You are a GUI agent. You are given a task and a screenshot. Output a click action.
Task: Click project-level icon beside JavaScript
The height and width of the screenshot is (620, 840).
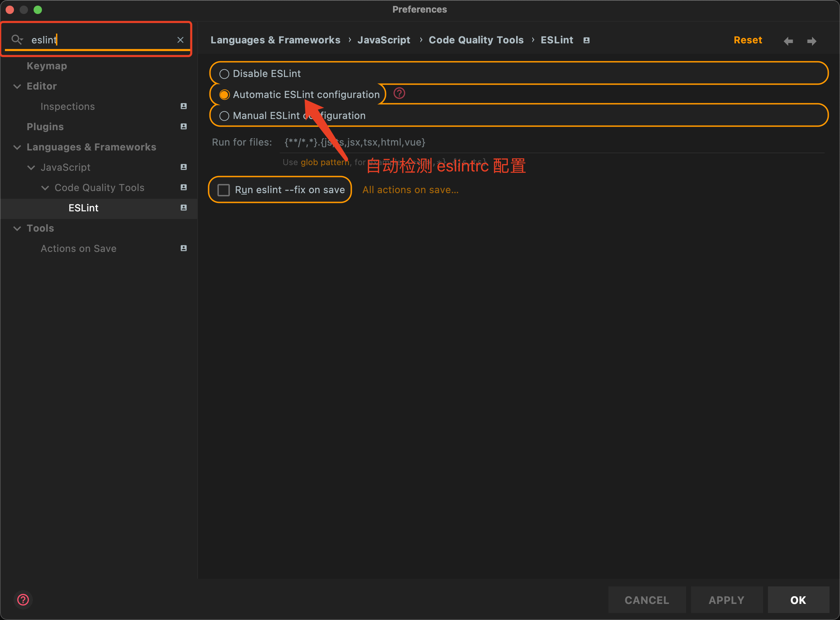[x=184, y=167]
